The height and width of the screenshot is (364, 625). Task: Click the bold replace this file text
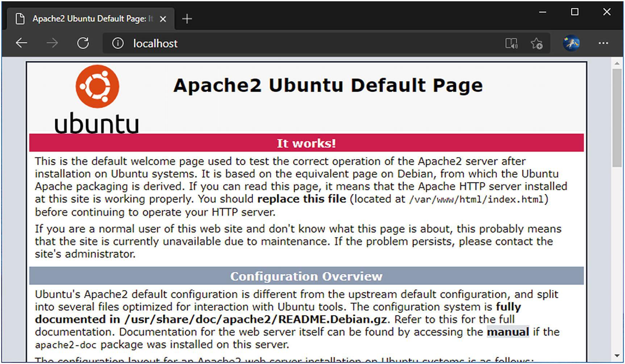[302, 199]
